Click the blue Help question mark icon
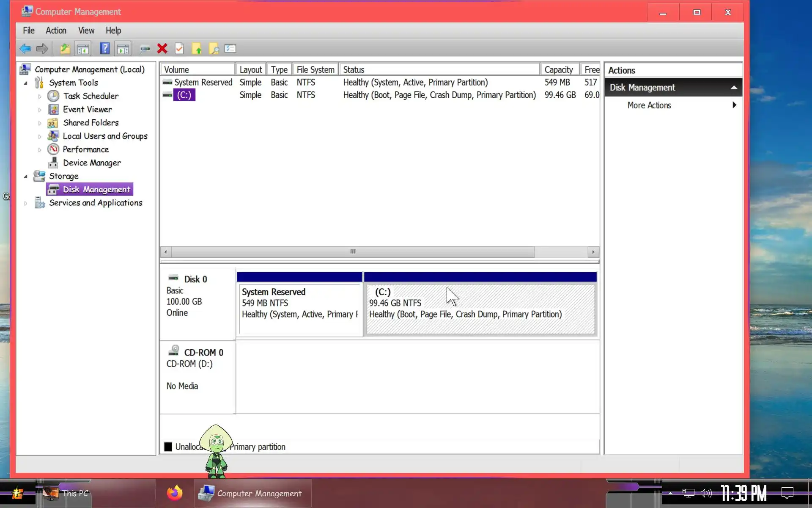Viewport: 812px width, 508px height. pyautogui.click(x=104, y=49)
